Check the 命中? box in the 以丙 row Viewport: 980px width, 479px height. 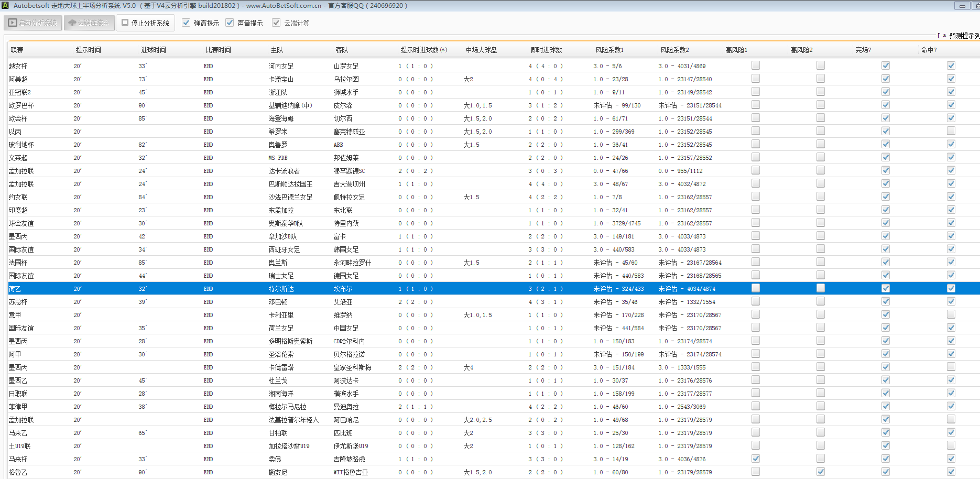coord(951,131)
